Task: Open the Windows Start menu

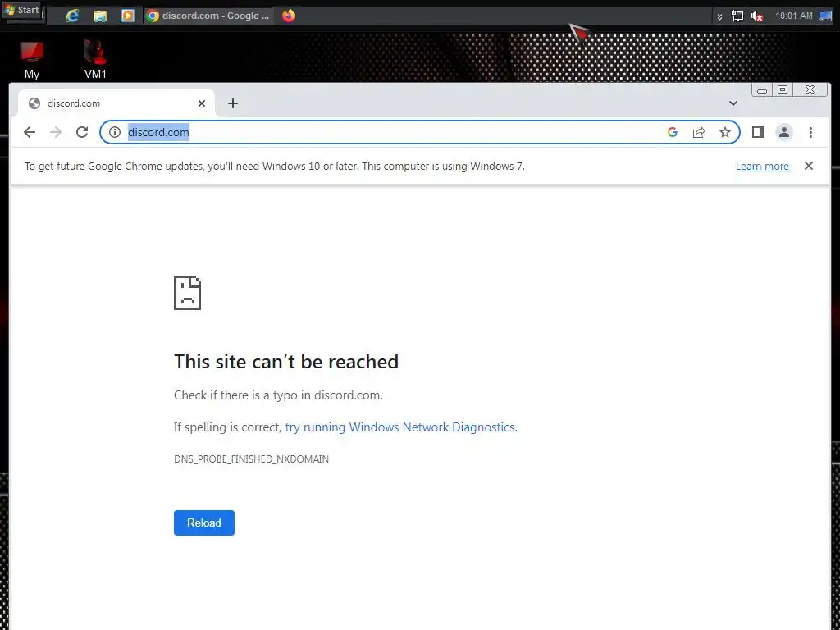Action: click(x=22, y=10)
